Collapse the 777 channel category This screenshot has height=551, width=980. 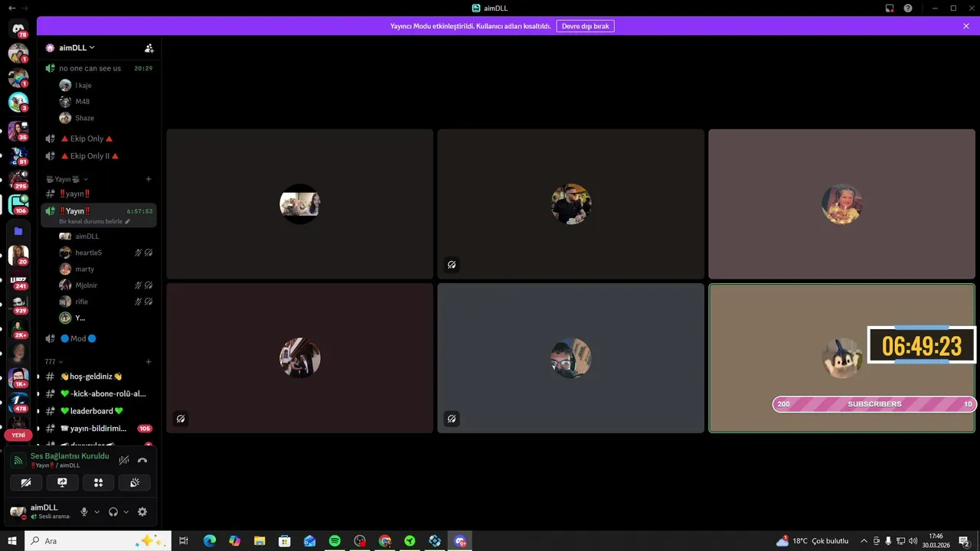tap(54, 362)
